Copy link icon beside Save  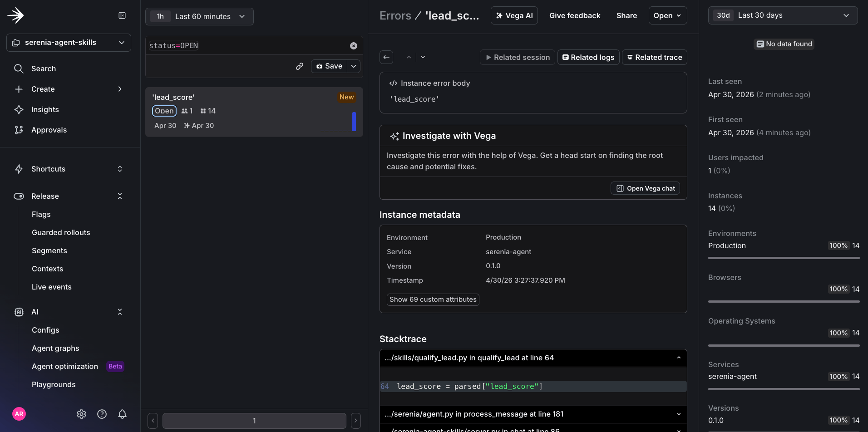pyautogui.click(x=300, y=66)
